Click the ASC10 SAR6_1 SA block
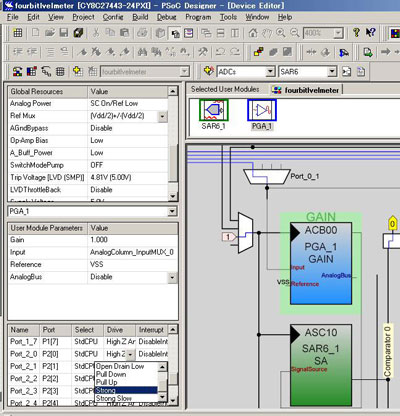Viewport: 400px width, 416px height. point(321,365)
